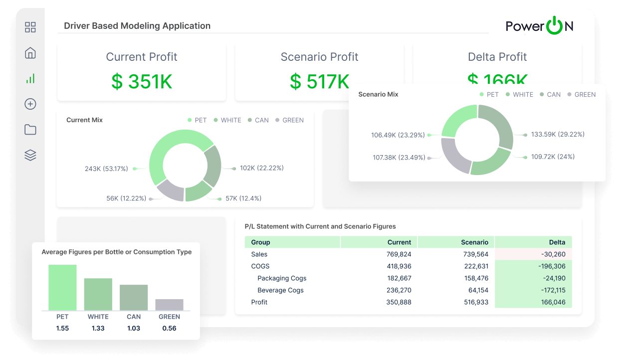Toggle GREEN legend in Current Mix chart
The image size is (622, 364).
point(289,120)
